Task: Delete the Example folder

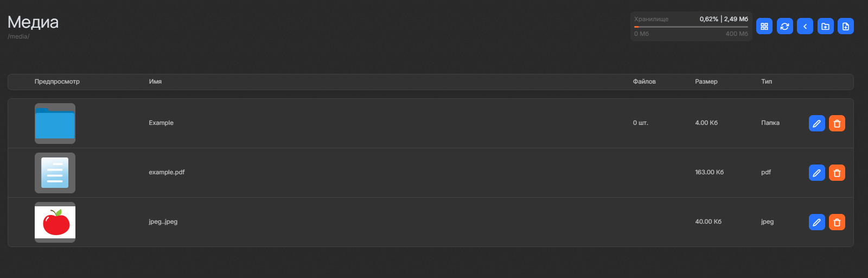Action: click(x=837, y=123)
